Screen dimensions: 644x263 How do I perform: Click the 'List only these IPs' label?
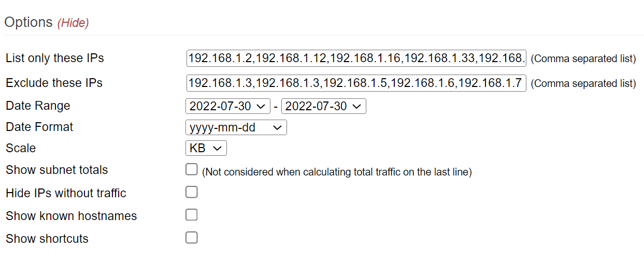pos(55,58)
